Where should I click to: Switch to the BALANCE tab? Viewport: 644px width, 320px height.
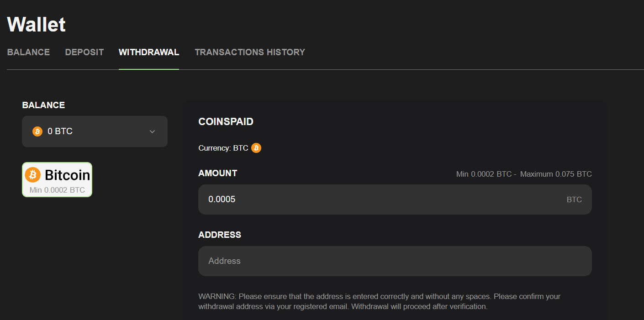pyautogui.click(x=28, y=52)
